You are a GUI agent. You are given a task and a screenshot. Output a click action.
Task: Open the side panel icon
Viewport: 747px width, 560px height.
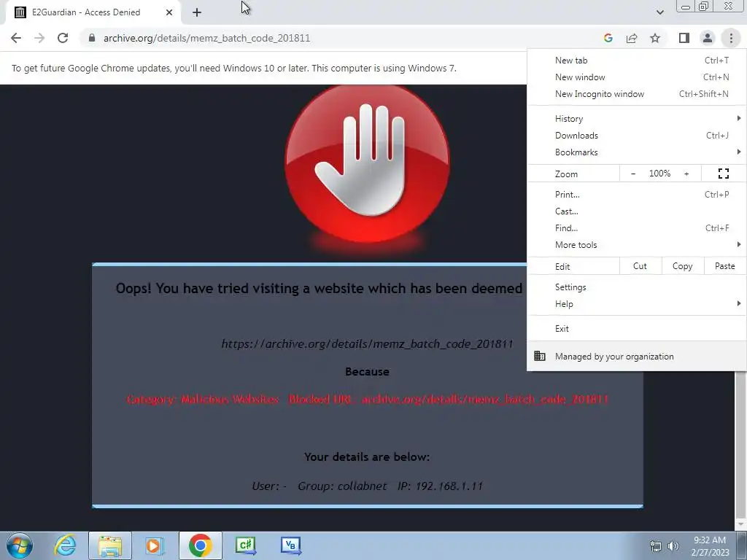684,38
